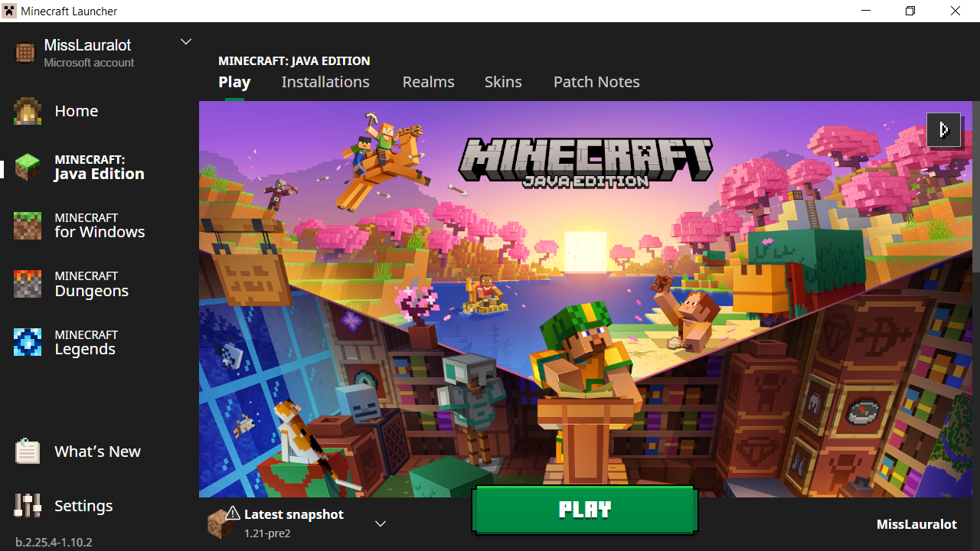Select the Minecraft for Windows block icon

28,226
